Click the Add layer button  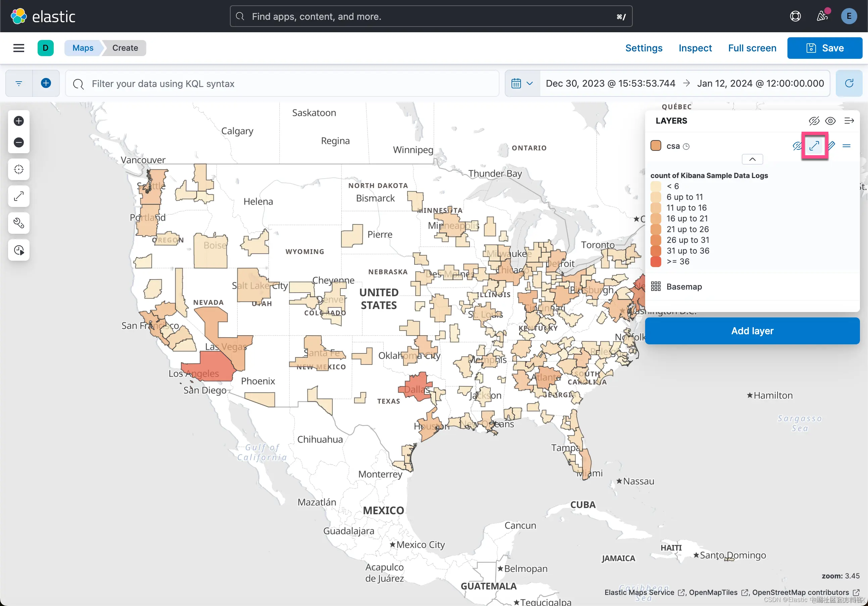pyautogui.click(x=752, y=331)
